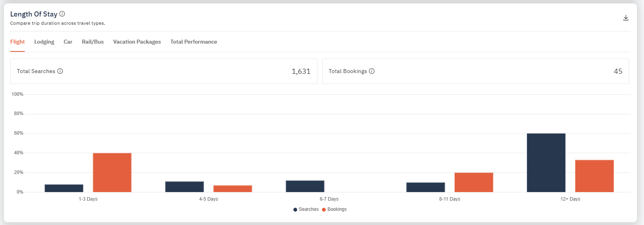This screenshot has width=644, height=225.
Task: Click the Total Bookings value 45
Action: click(x=618, y=71)
